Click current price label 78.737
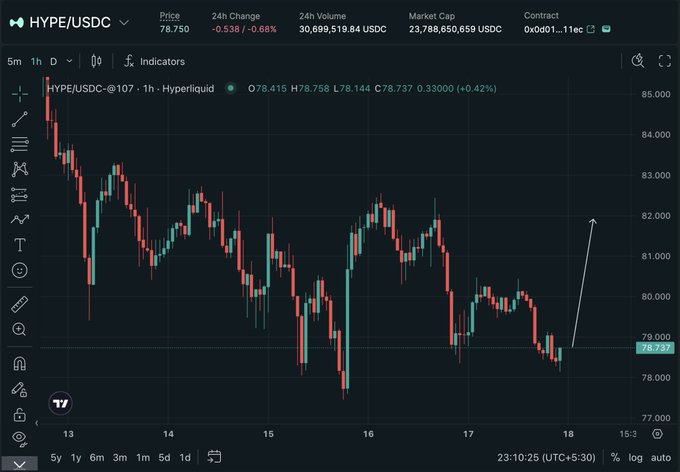Screen dimensions: 680x472 (x=655, y=347)
